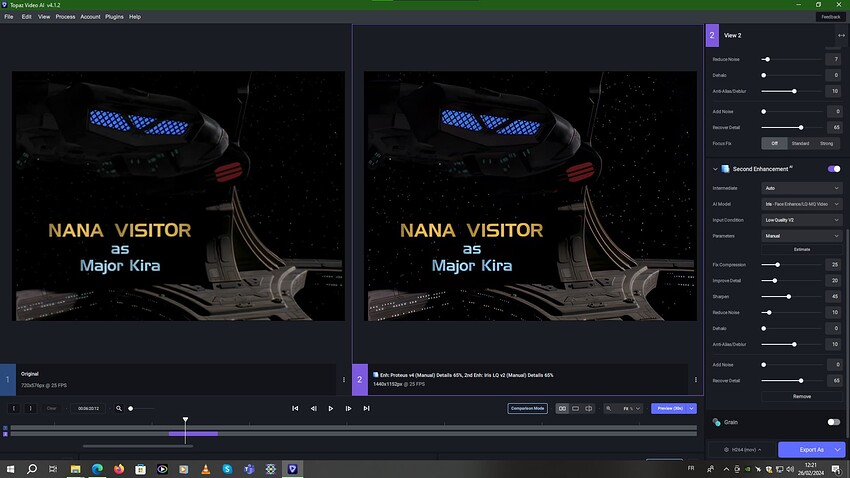This screenshot has width=850, height=478.
Task: Click the Feedback button
Action: (x=830, y=17)
